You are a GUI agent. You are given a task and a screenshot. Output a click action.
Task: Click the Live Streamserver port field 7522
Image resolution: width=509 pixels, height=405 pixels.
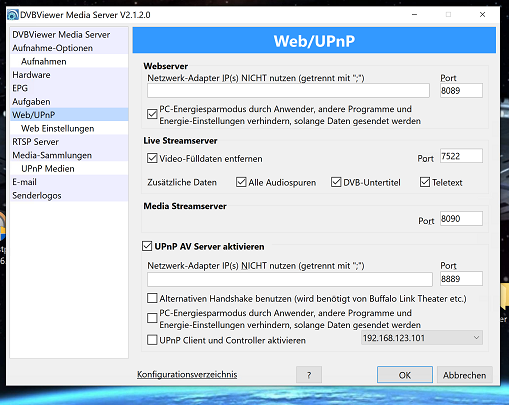pos(461,156)
